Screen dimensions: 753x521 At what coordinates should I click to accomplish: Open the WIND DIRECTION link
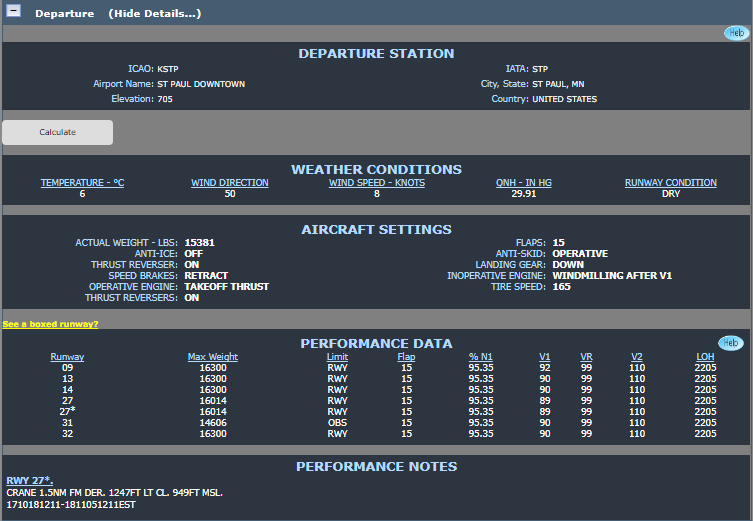(230, 182)
